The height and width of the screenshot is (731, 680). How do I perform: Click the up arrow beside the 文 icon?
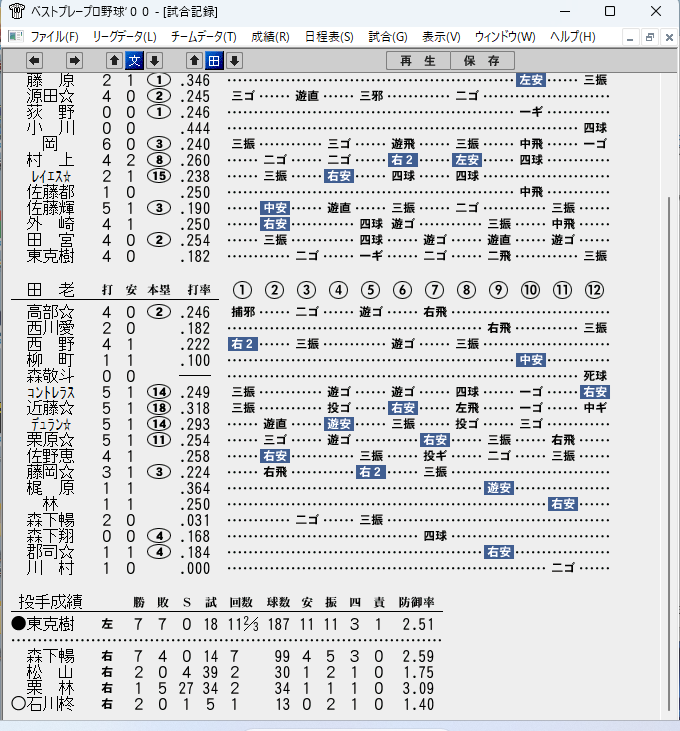coord(114,61)
